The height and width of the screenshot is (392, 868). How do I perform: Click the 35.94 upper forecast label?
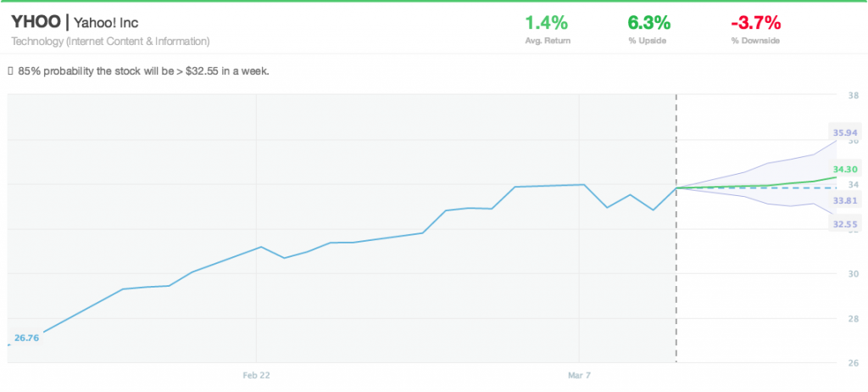click(845, 132)
